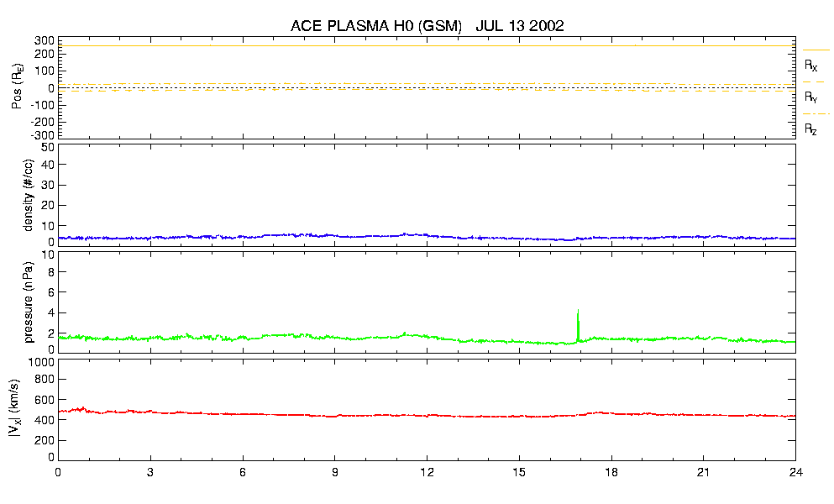Click the 50 tick on density axis
This screenshot has width=834, height=504.
tap(48, 147)
